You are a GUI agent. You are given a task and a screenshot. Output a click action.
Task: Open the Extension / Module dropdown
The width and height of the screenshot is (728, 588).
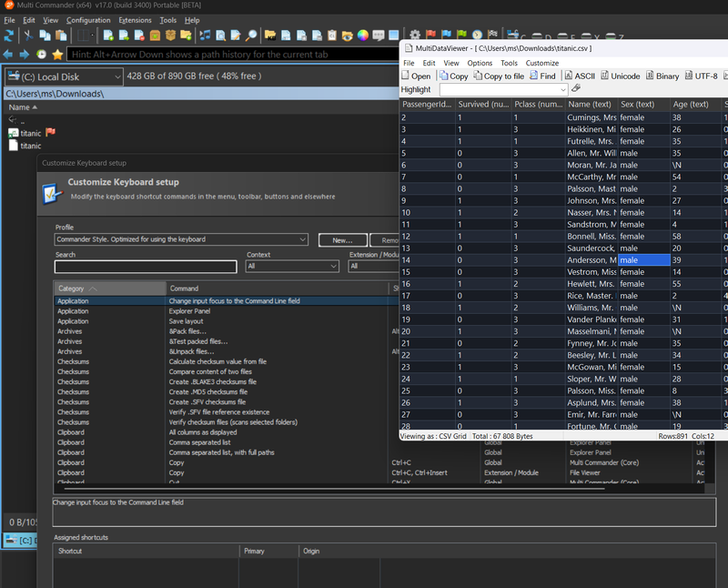pyautogui.click(x=373, y=266)
